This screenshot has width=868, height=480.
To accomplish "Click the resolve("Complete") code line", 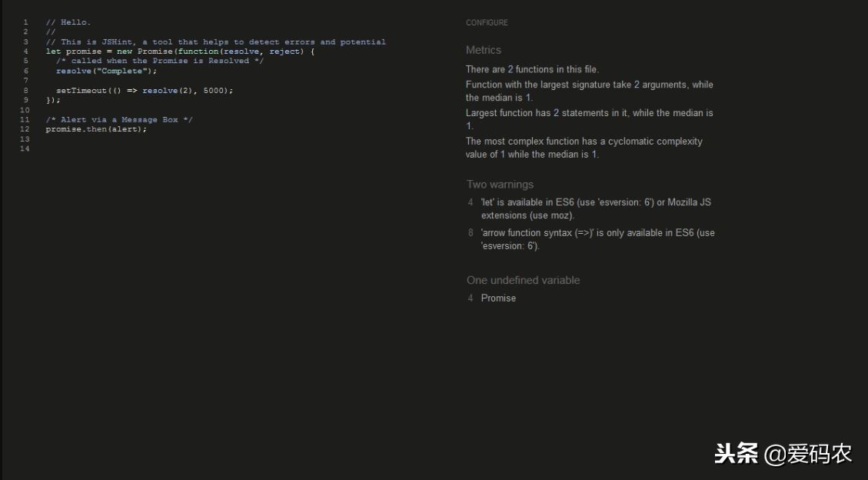I will tap(106, 71).
